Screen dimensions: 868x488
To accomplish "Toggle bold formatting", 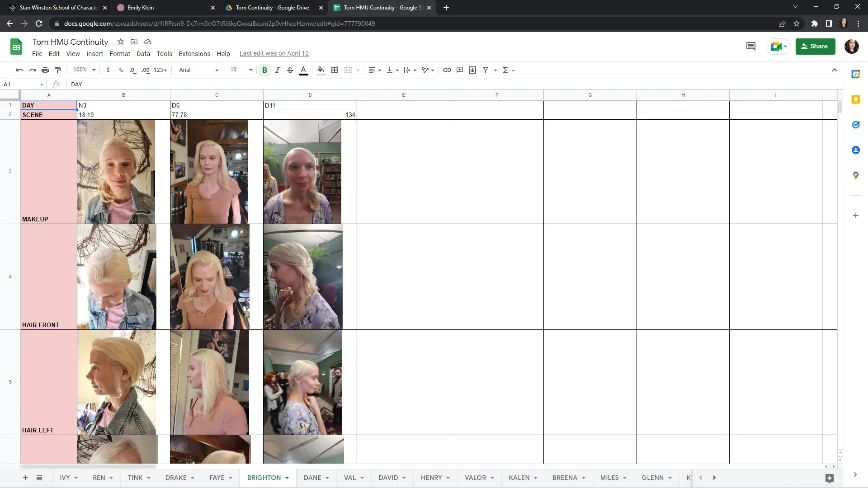I will [x=264, y=70].
